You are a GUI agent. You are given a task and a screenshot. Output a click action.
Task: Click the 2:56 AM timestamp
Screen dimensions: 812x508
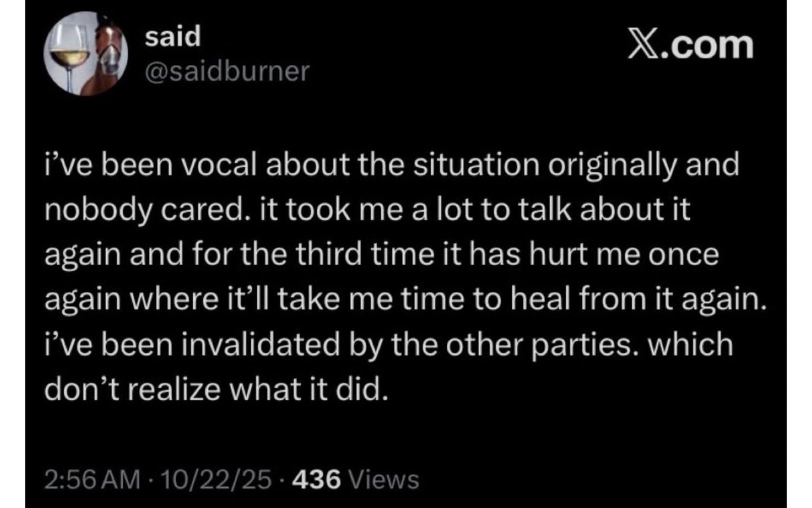click(x=92, y=480)
